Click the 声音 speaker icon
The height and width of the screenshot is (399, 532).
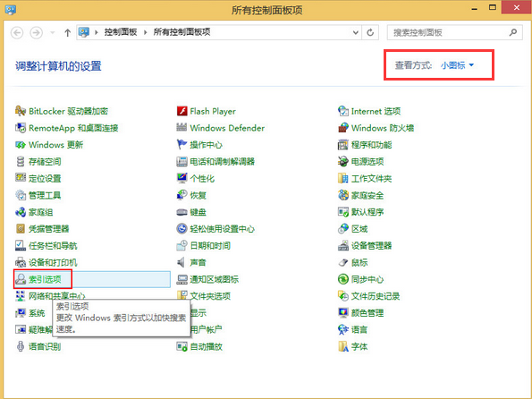click(182, 262)
